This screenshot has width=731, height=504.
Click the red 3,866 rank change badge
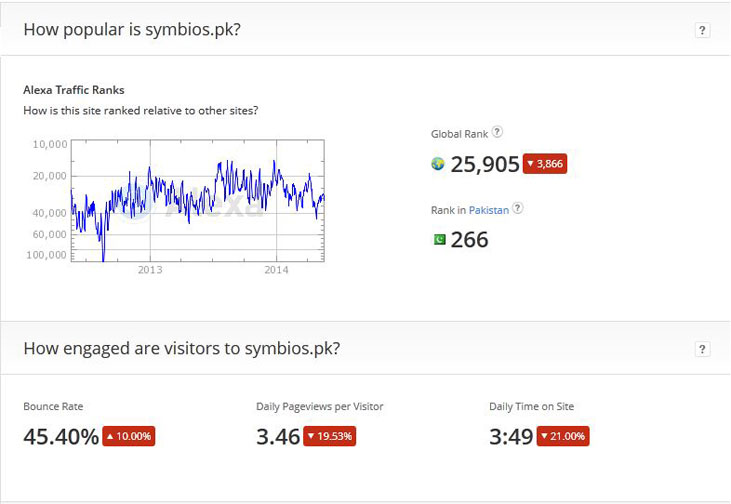[x=546, y=164]
